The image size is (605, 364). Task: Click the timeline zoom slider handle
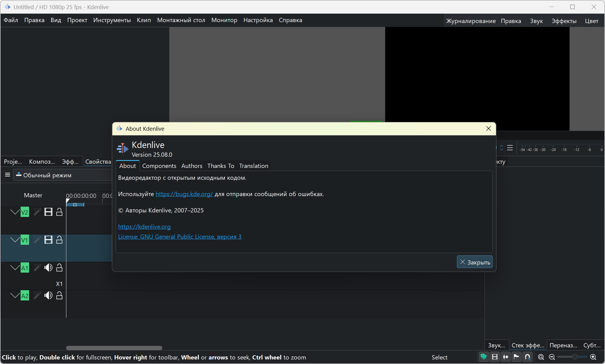574,357
